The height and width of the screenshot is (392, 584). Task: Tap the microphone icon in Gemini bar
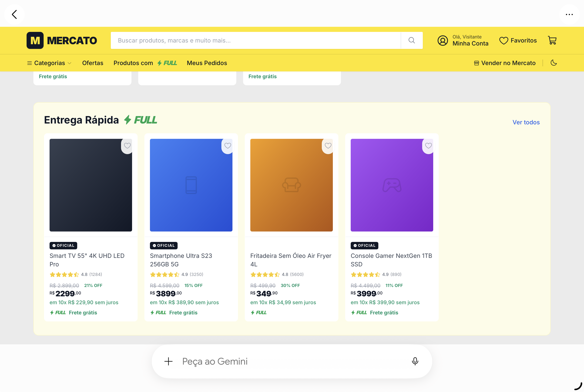tap(415, 361)
